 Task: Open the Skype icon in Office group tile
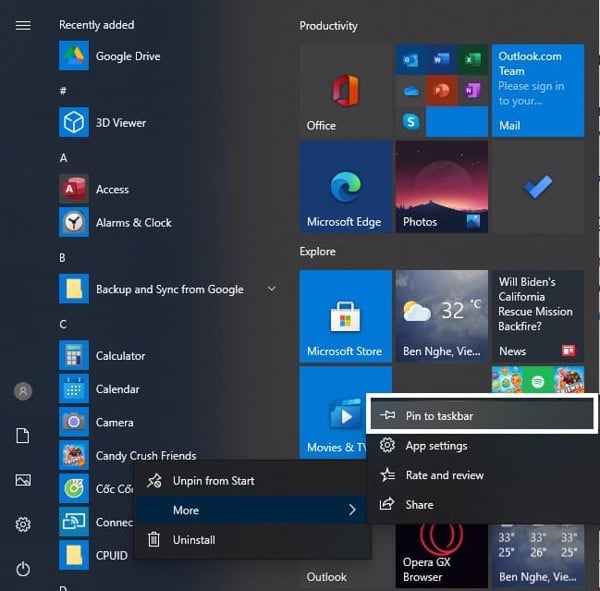411,122
